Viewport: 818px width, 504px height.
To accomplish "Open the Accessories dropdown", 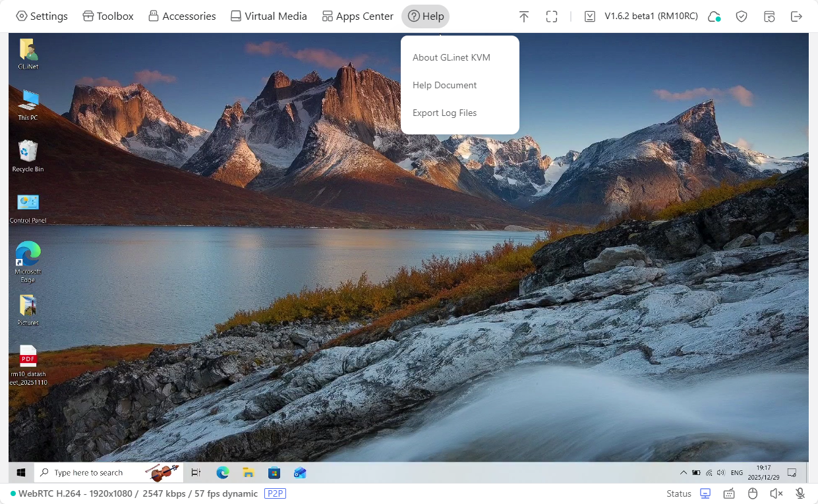I will [x=182, y=16].
